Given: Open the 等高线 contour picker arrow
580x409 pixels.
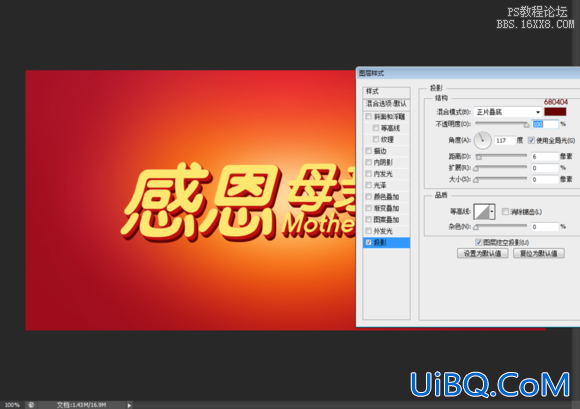Looking at the screenshot, I should tap(492, 212).
